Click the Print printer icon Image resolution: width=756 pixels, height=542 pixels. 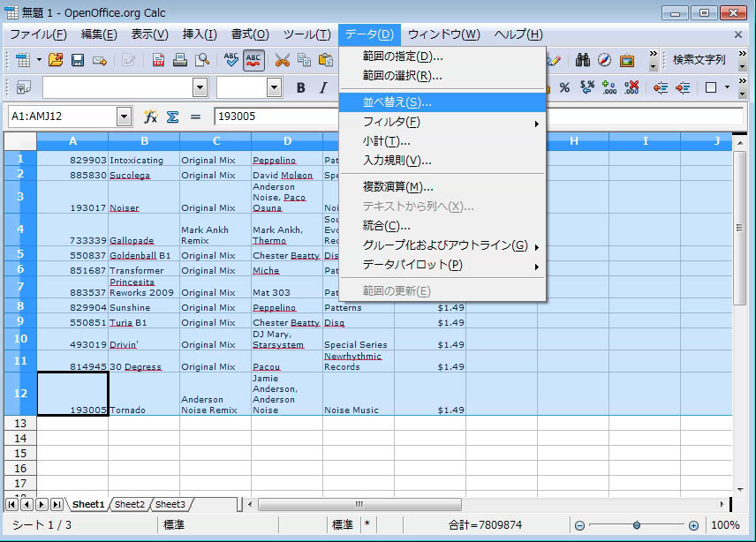[x=180, y=60]
